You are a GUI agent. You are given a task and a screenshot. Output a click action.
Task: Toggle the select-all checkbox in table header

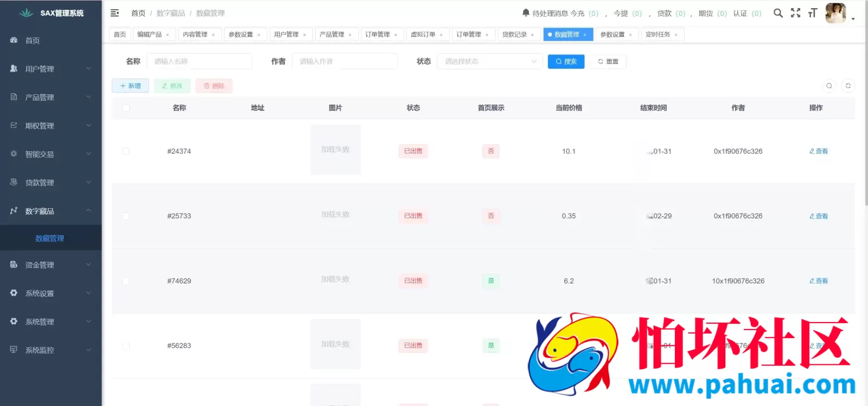(x=126, y=108)
